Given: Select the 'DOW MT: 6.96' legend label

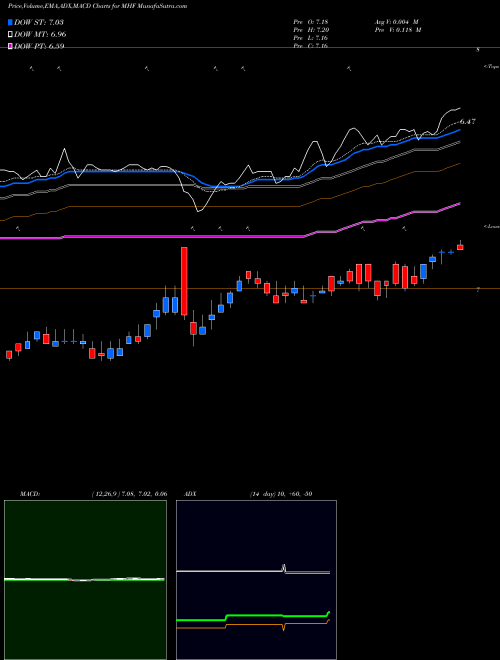Looking at the screenshot, I should pyautogui.click(x=40, y=34).
